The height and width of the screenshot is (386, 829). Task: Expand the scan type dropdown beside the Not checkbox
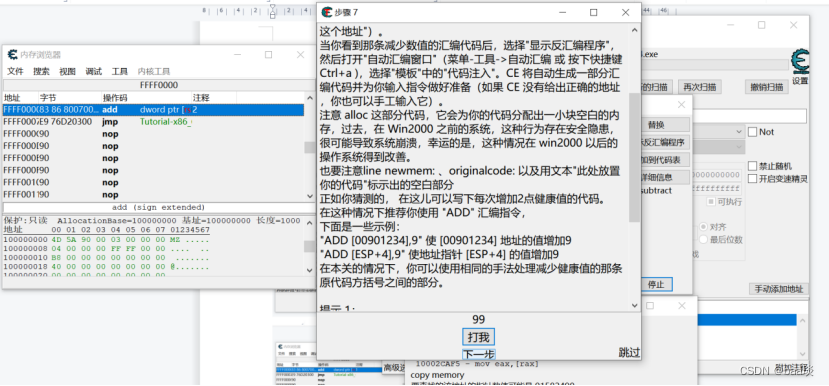(739, 131)
